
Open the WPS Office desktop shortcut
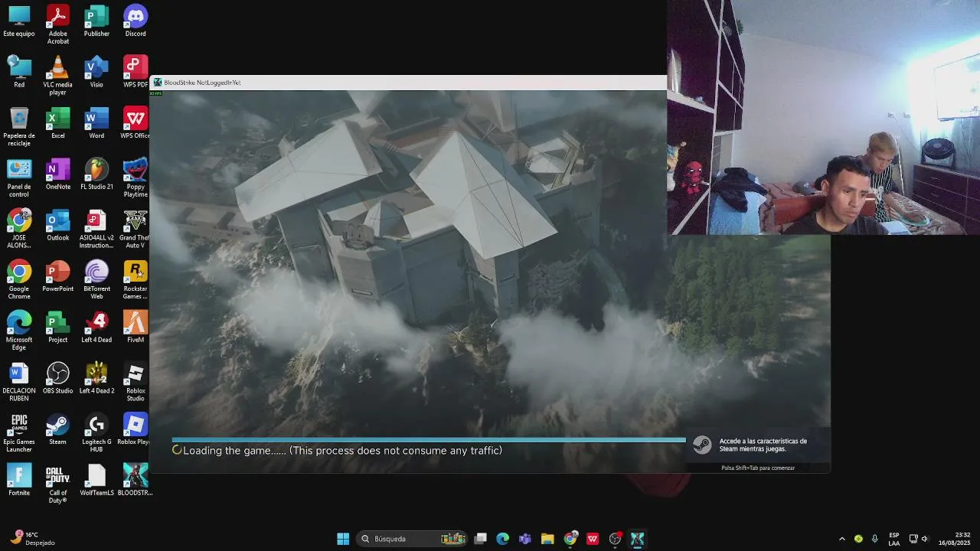136,123
